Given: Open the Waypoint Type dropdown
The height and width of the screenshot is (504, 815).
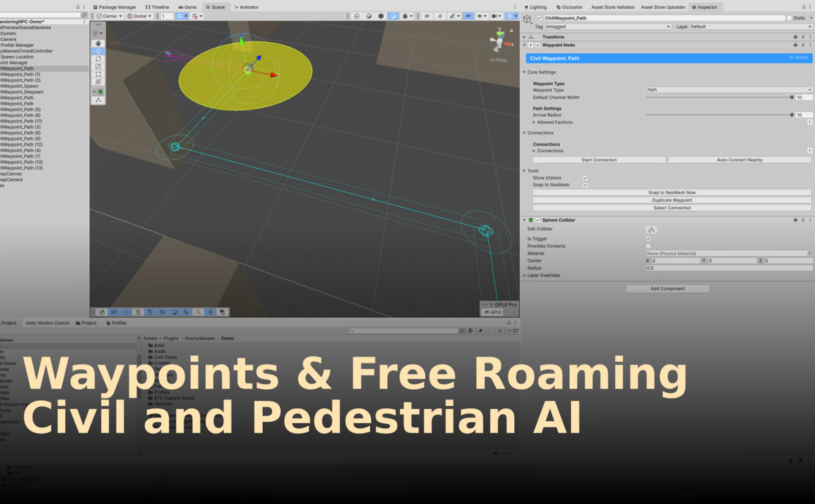Looking at the screenshot, I should (729, 90).
